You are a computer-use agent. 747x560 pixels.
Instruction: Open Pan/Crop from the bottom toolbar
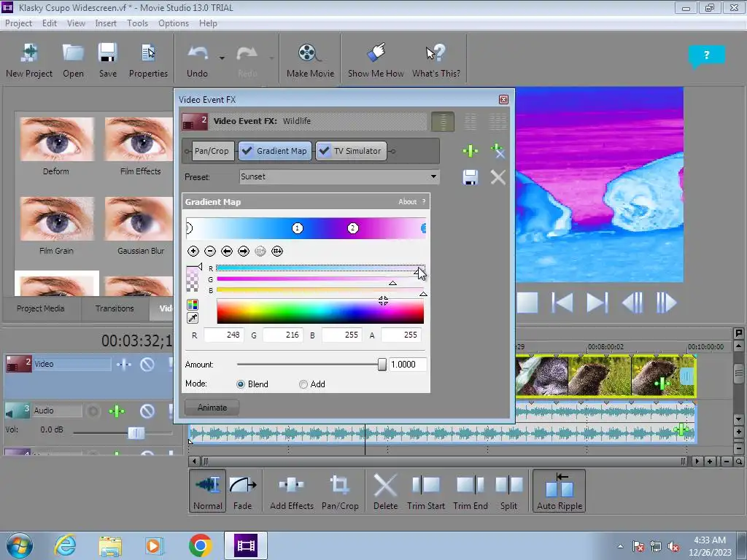tap(340, 491)
